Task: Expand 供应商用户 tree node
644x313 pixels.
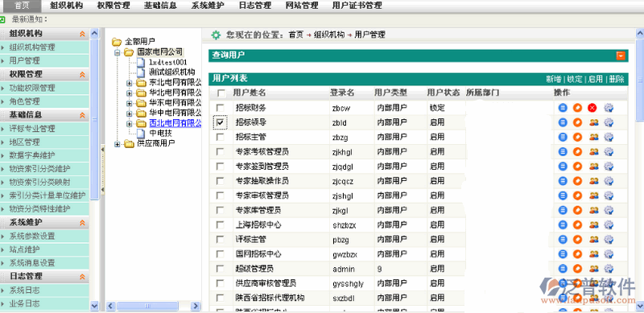Action: pyautogui.click(x=117, y=144)
